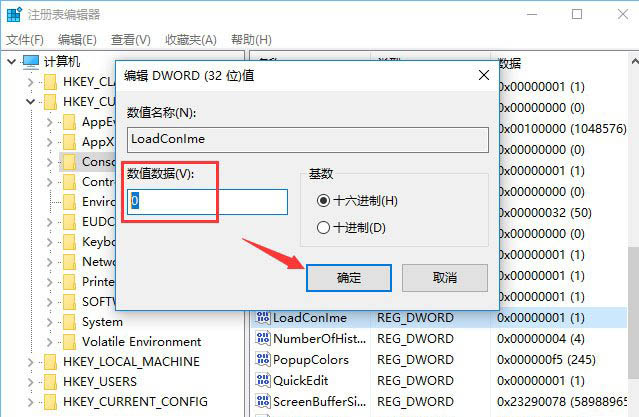
Task: Click the 取消 button
Action: pyautogui.click(x=444, y=277)
